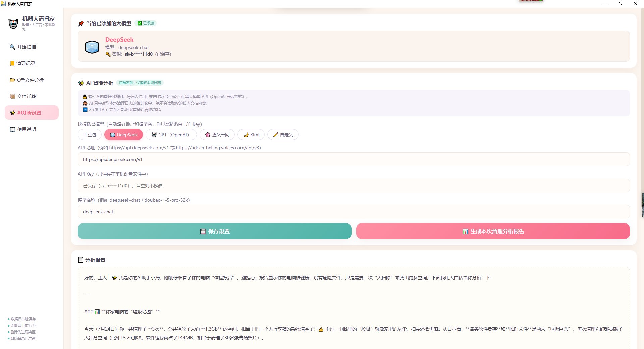This screenshot has height=349, width=644.
Task: Open the 文件迁移 sidebar page
Action: point(32,96)
